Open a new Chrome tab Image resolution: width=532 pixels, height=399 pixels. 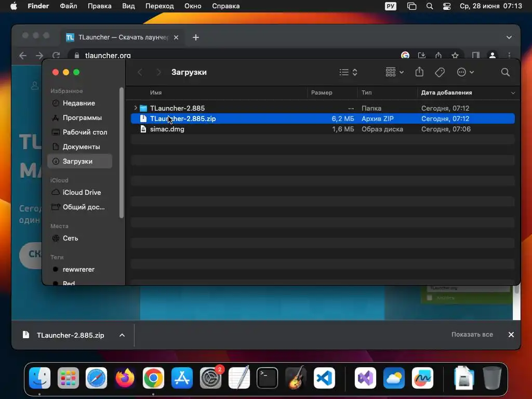196,37
